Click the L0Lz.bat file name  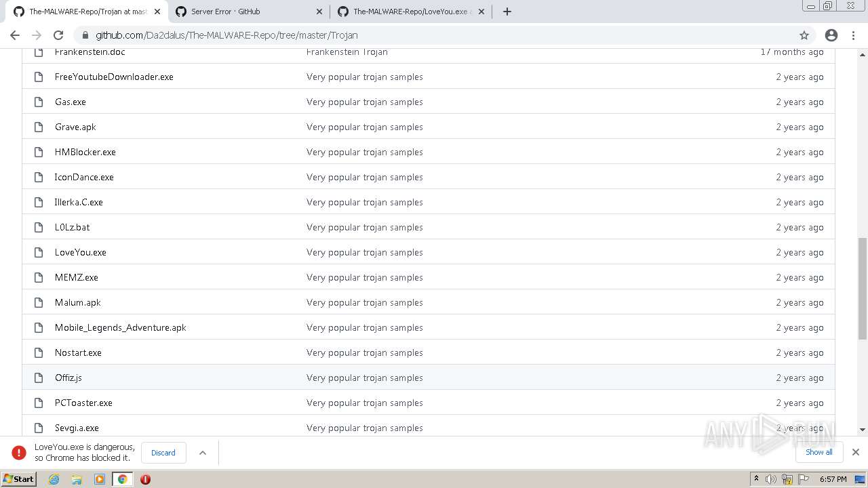pyautogui.click(x=72, y=227)
